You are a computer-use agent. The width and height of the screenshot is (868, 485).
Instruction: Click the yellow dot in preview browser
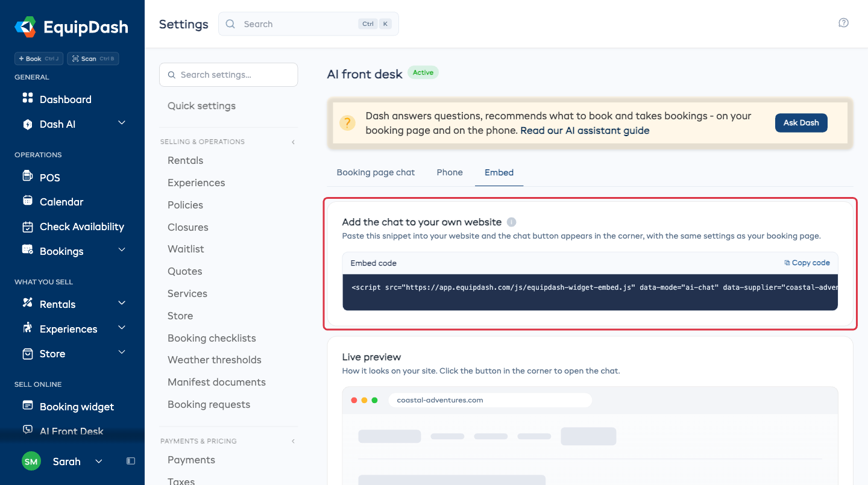click(x=365, y=400)
